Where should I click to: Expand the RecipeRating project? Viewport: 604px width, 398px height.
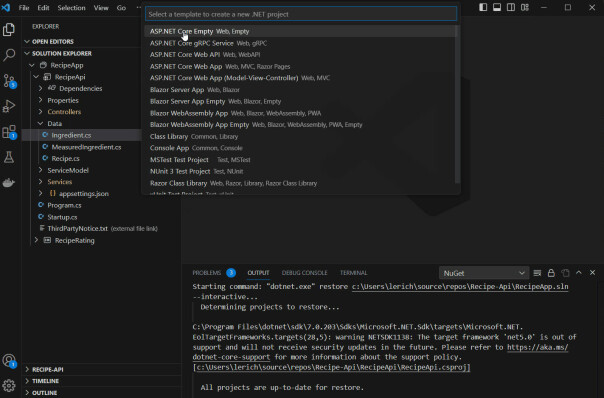click(36, 240)
